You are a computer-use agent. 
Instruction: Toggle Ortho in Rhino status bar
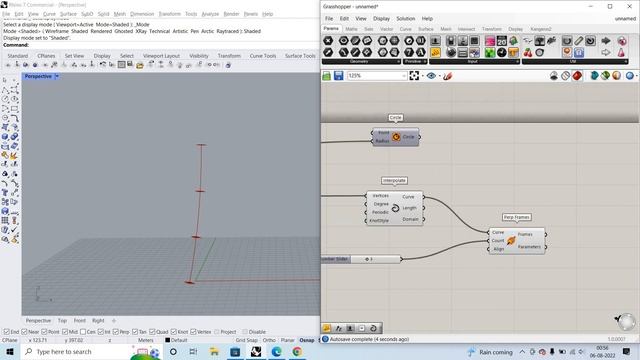coord(269,340)
